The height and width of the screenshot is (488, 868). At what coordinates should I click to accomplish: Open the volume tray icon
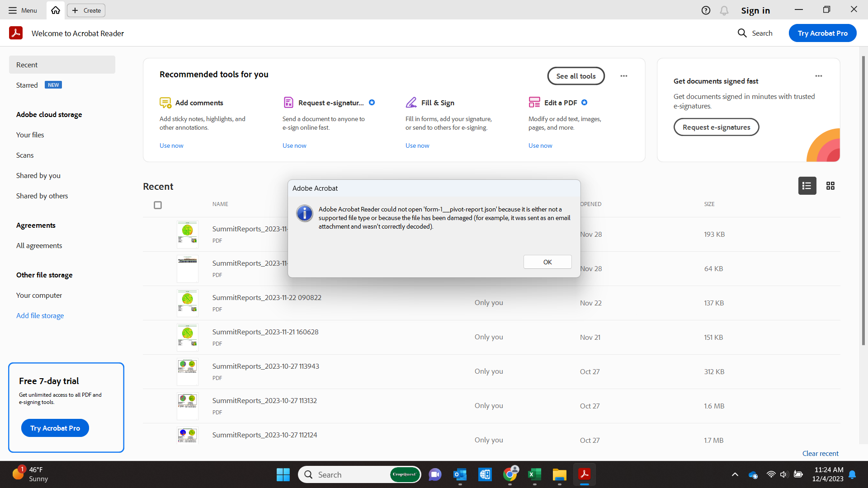click(784, 474)
